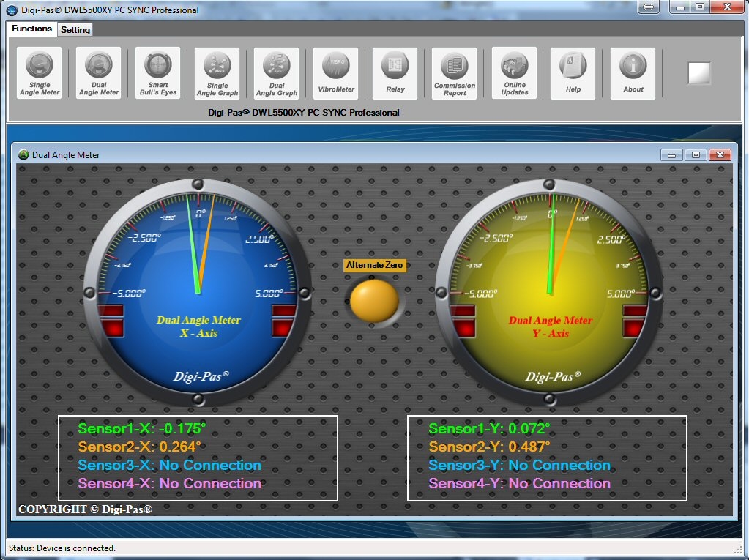This screenshot has height=560, width=749.
Task: Select the Sensor2-Y reading 0.487°
Action: pyautogui.click(x=489, y=447)
